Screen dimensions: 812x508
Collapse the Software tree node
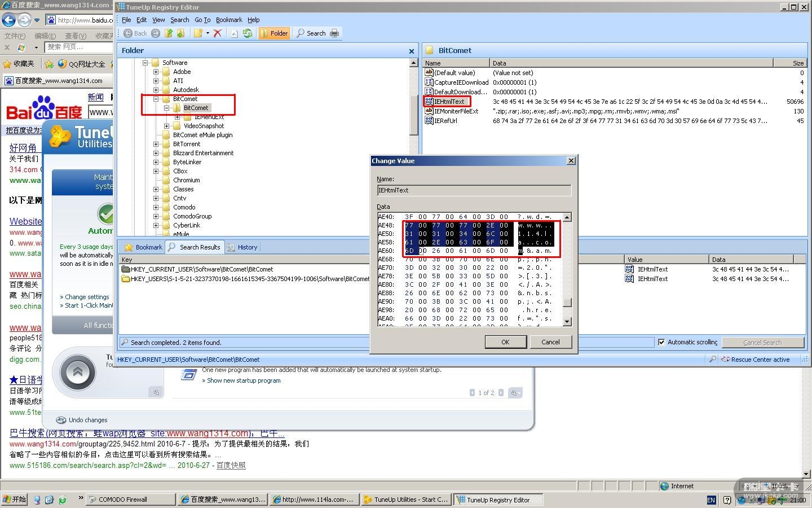click(145, 63)
